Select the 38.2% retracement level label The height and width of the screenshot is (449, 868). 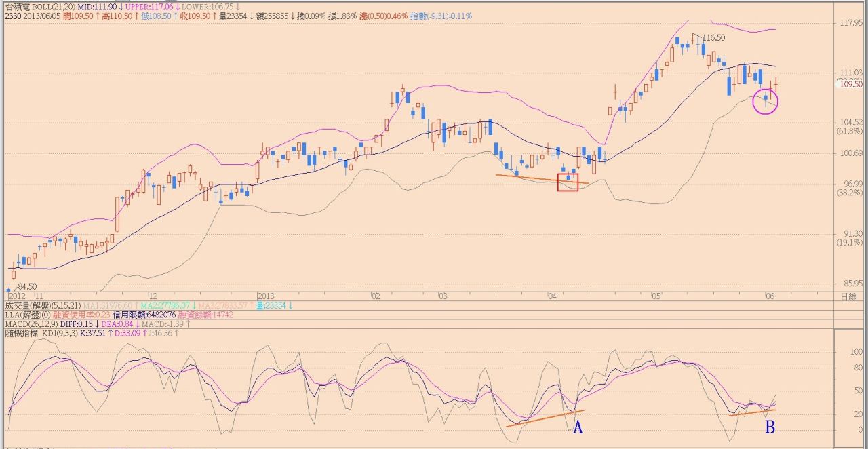click(850, 193)
